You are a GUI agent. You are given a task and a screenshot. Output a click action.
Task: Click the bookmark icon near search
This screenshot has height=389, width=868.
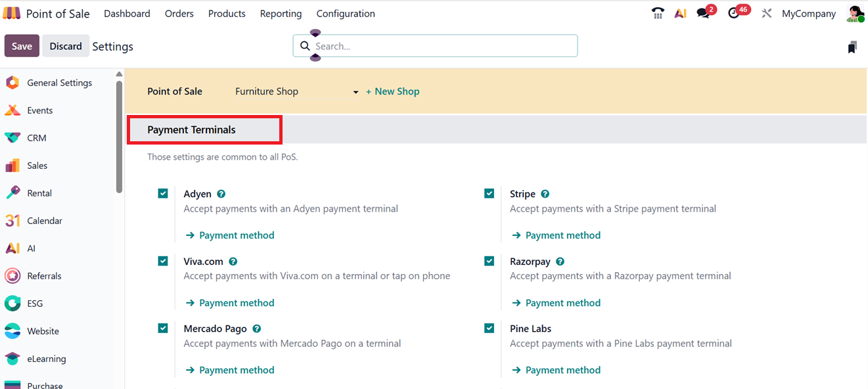click(x=852, y=47)
